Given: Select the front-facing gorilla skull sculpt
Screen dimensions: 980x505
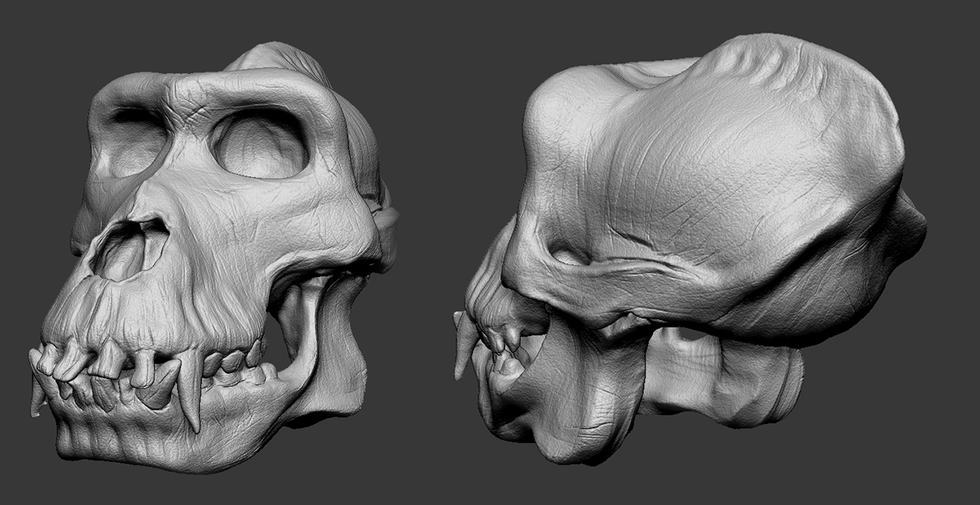Looking at the screenshot, I should (x=213, y=257).
